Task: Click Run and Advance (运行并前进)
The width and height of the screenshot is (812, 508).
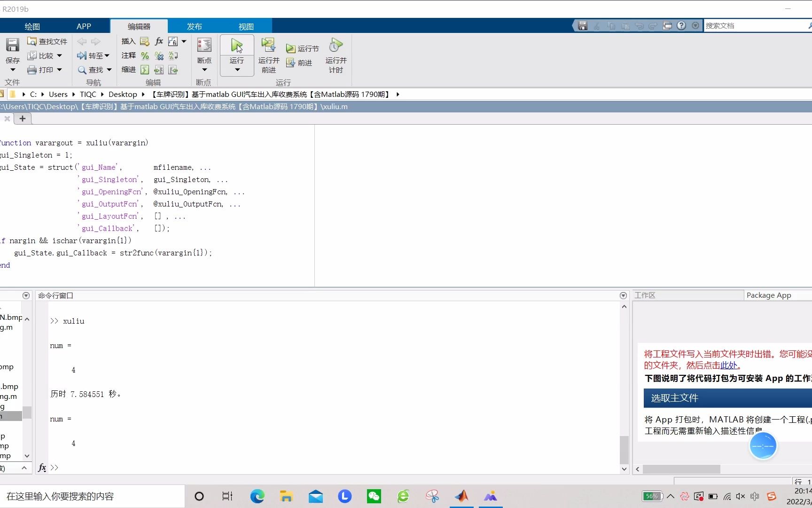Action: (269, 56)
